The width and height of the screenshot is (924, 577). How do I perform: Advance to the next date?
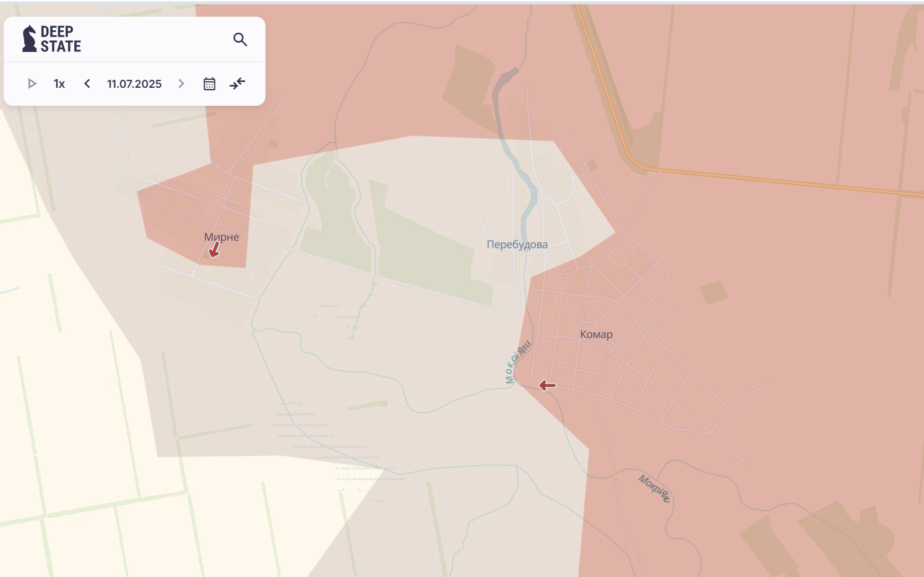pyautogui.click(x=181, y=83)
